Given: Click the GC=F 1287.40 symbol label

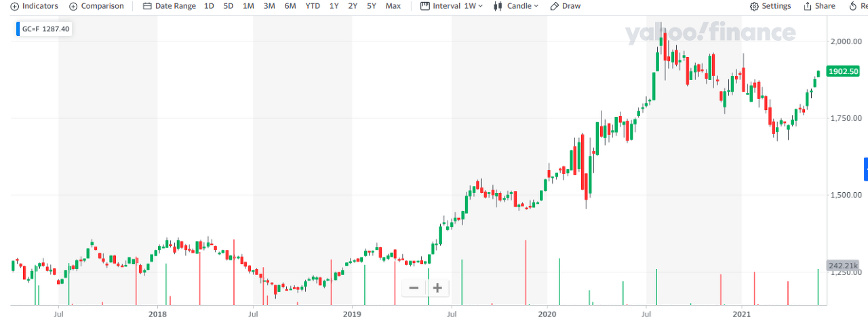Looking at the screenshot, I should pos(46,29).
